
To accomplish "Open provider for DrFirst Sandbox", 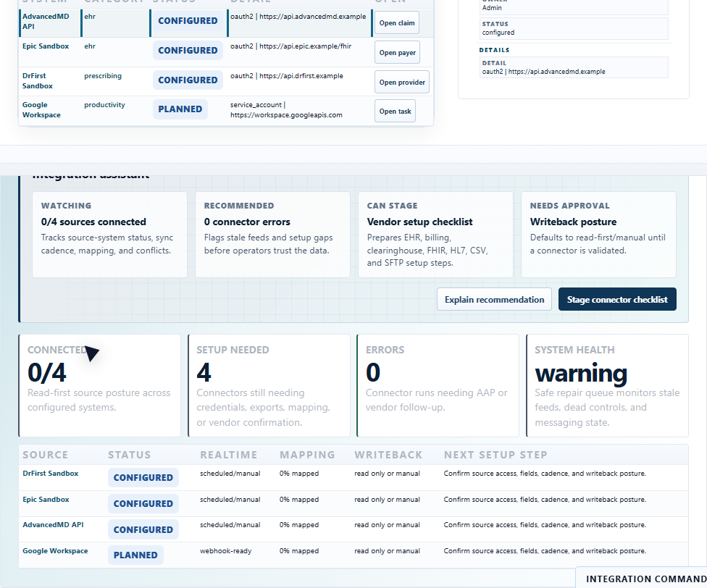I will [402, 83].
